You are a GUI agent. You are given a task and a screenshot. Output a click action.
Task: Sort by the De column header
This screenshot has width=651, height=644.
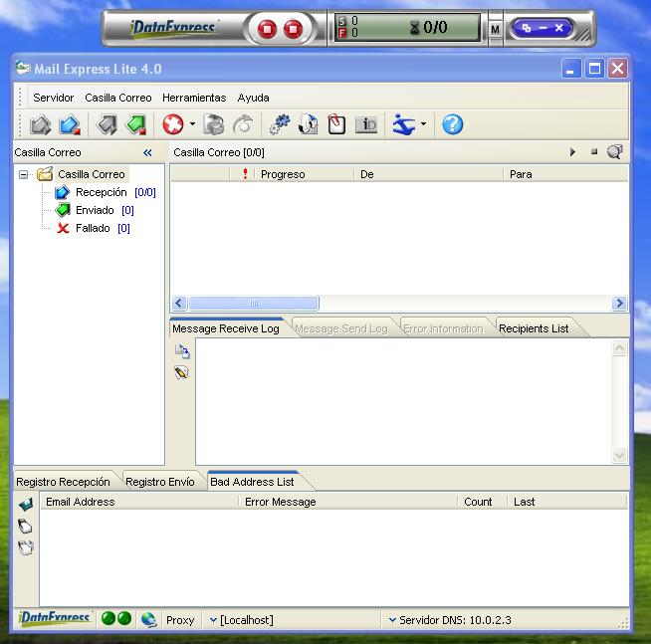tap(428, 174)
